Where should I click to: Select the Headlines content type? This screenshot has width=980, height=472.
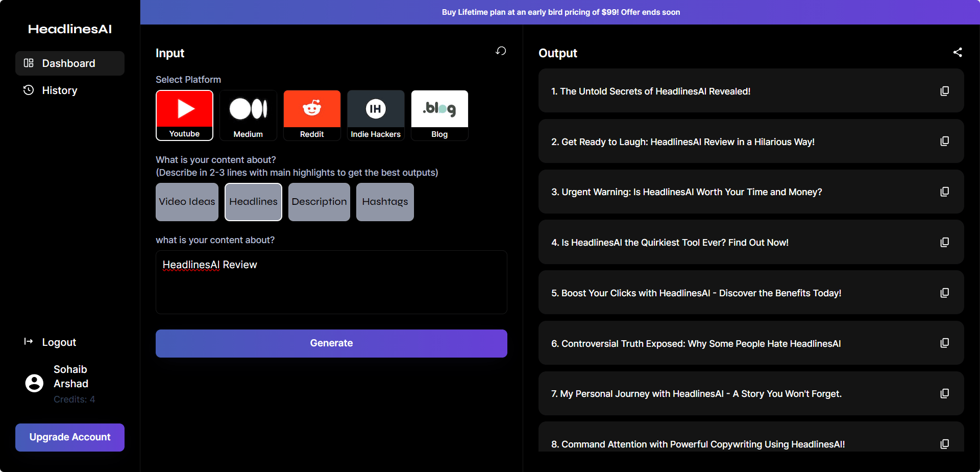(253, 202)
